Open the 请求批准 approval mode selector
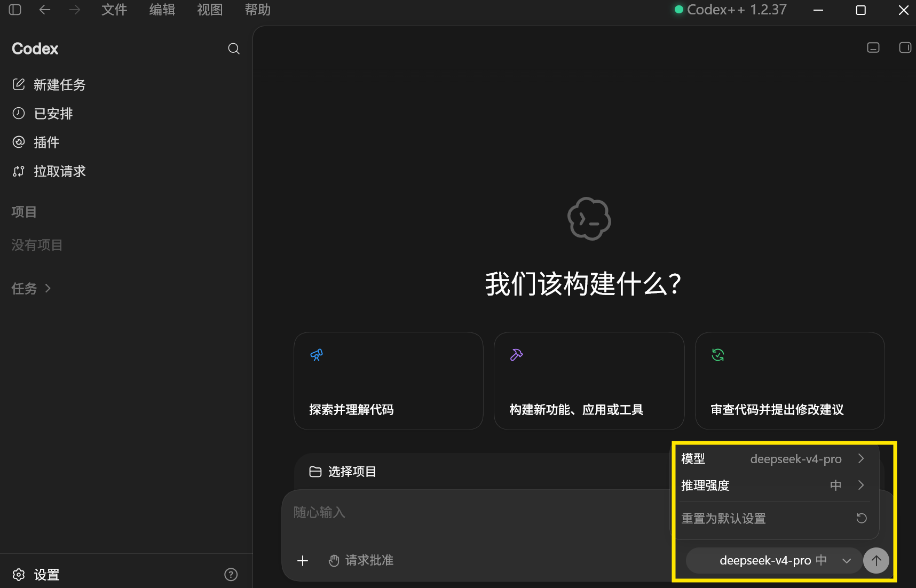This screenshot has height=588, width=916. tap(361, 561)
